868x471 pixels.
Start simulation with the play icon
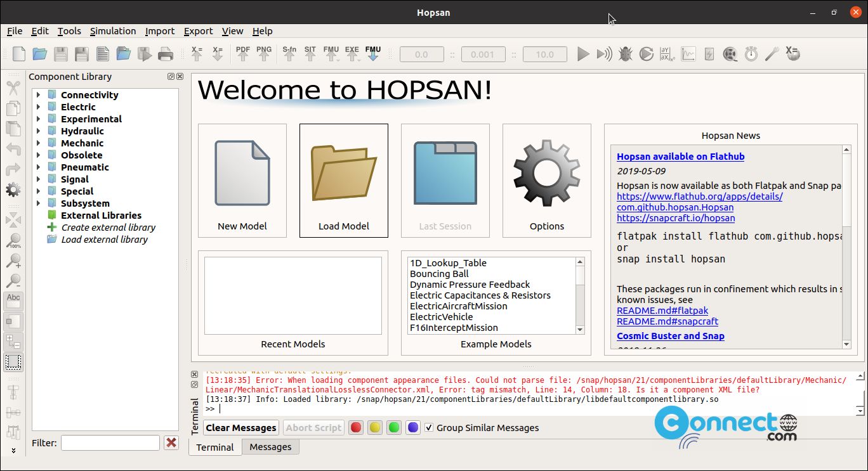[x=583, y=55]
